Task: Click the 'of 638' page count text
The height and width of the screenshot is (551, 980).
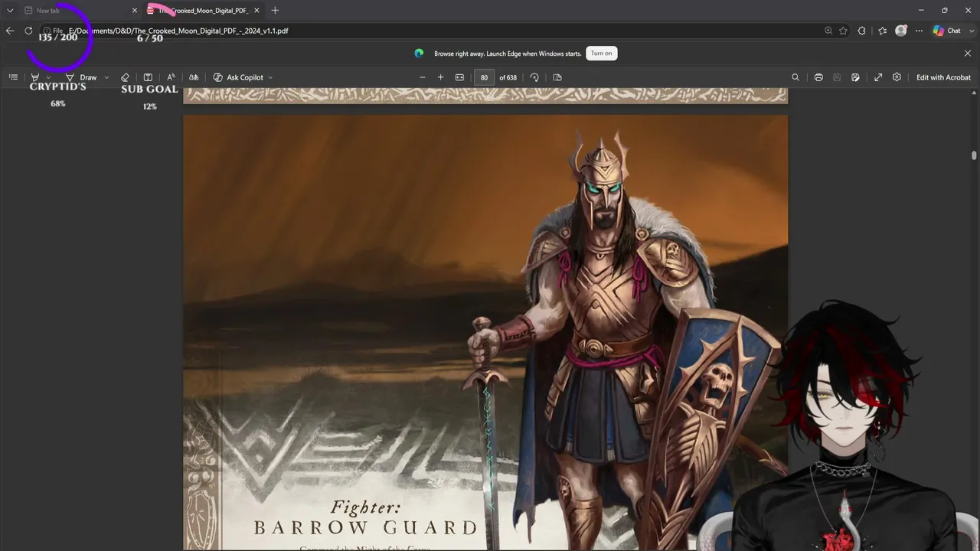Action: 508,77
